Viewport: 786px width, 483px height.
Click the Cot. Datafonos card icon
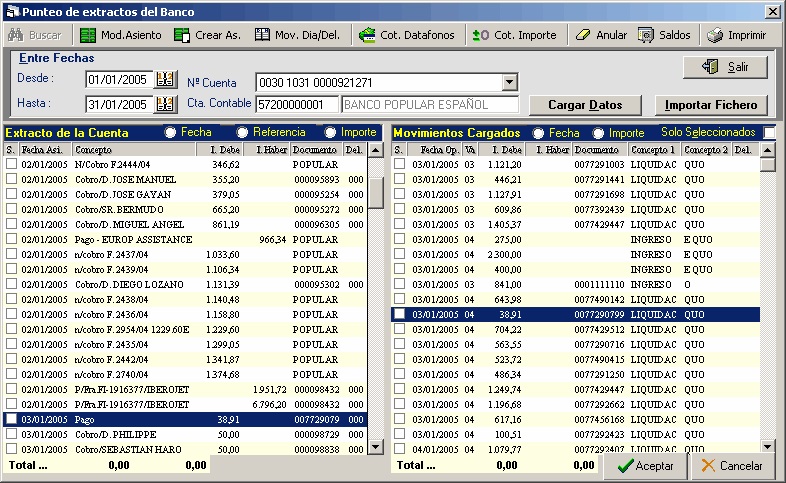click(367, 35)
